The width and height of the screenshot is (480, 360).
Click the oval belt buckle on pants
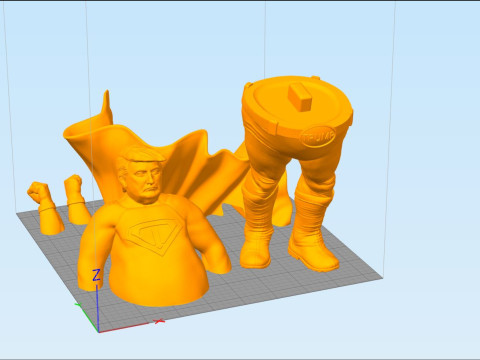(x=318, y=136)
